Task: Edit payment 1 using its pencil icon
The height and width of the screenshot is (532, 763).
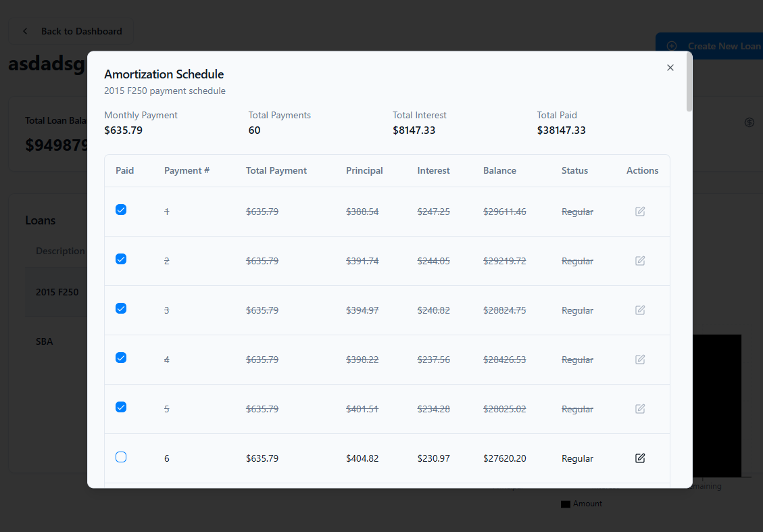Action: click(640, 211)
